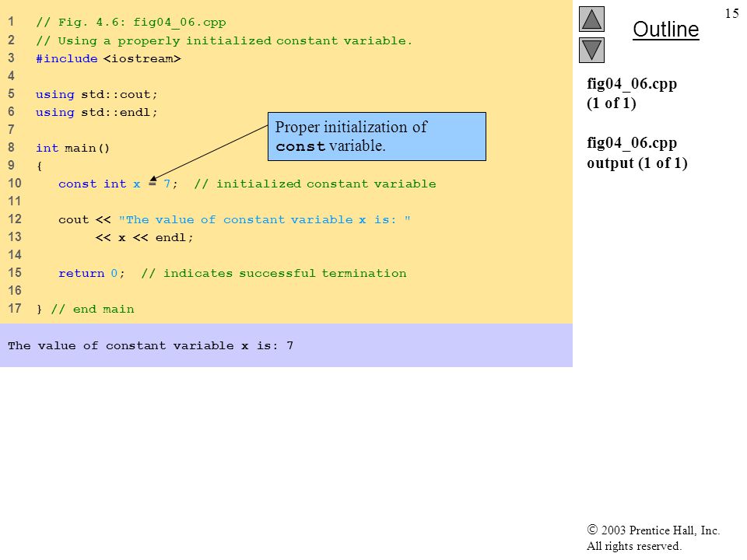Click the '© 2003 Prentice Hall, Inc.' copyright text

coord(653,530)
